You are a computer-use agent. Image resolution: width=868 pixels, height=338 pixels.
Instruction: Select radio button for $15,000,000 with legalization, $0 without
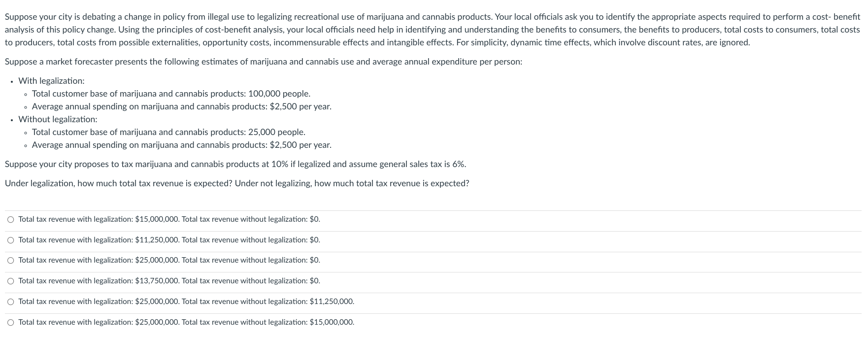[10, 220]
